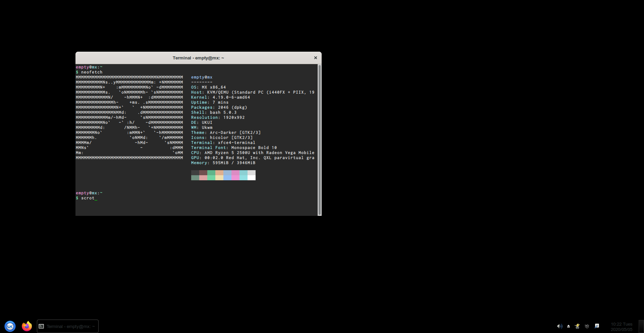Click the show desktop button at taskbar end
The image size is (644, 333).
tap(641, 326)
